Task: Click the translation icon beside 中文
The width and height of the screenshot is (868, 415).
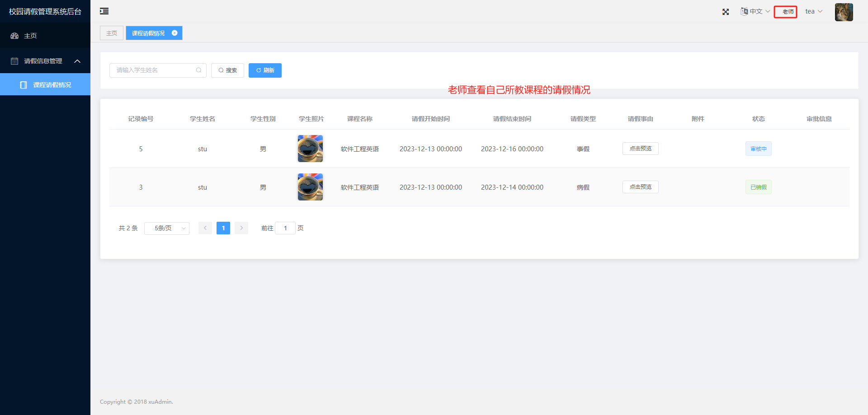Action: tap(744, 11)
